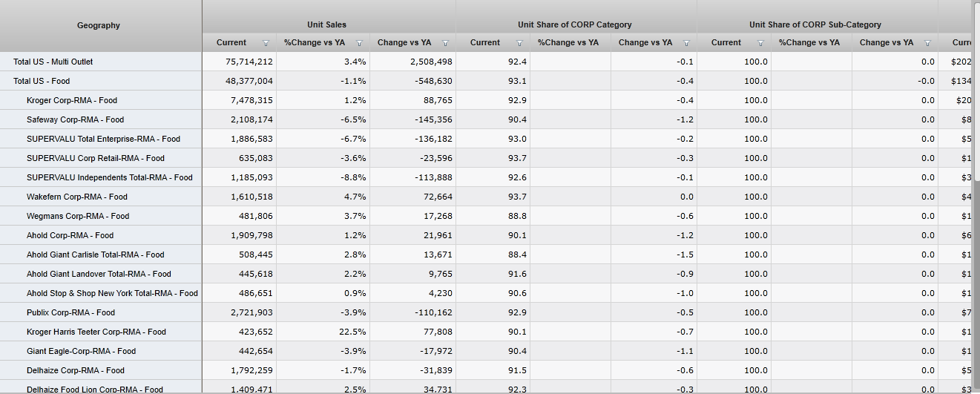The image size is (980, 394).
Task: Click the Unit Sales group header
Action: 326,24
